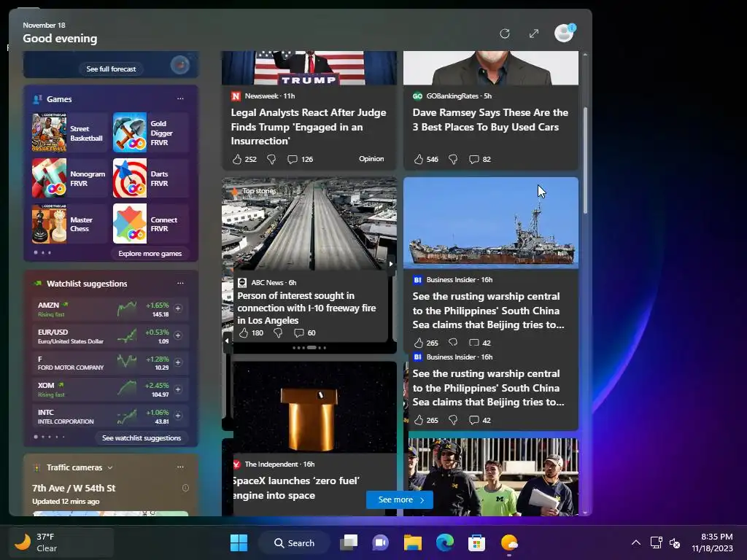The height and width of the screenshot is (560, 747).
Task: Open comments on I-10 freeway fire story
Action: point(298,332)
